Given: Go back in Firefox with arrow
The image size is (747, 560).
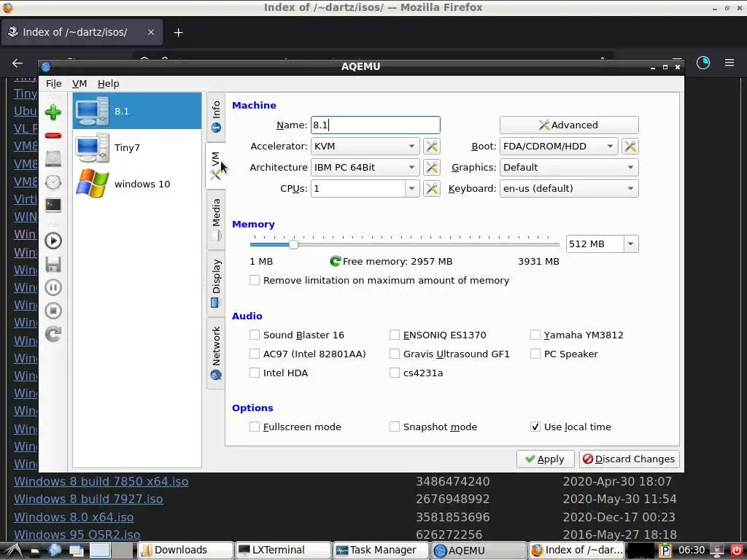Looking at the screenshot, I should [18, 63].
